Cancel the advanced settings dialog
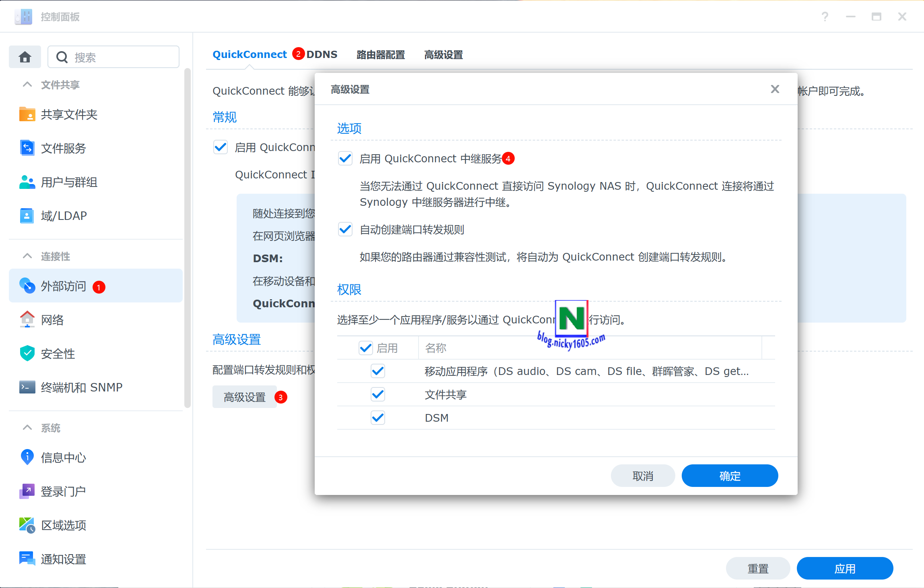 (643, 476)
